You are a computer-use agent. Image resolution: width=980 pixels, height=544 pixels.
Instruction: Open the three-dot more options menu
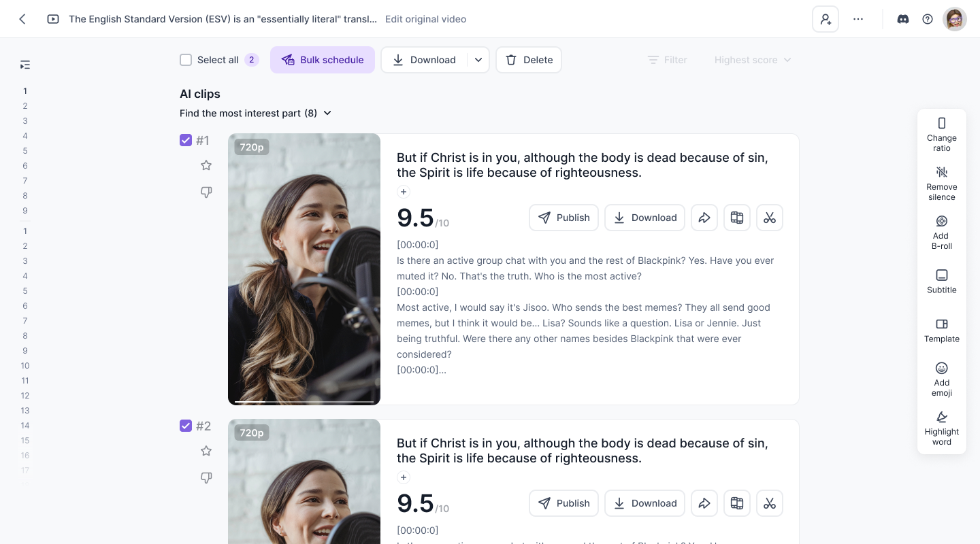click(x=858, y=19)
